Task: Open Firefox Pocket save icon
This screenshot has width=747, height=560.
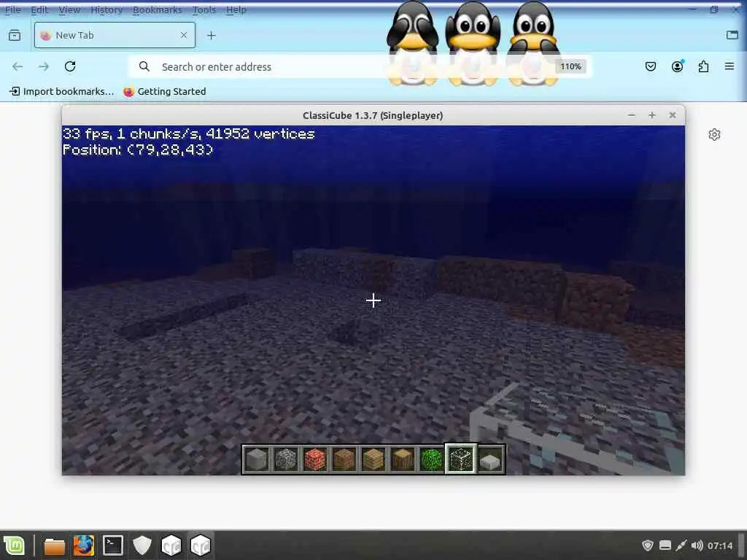Action: point(650,66)
